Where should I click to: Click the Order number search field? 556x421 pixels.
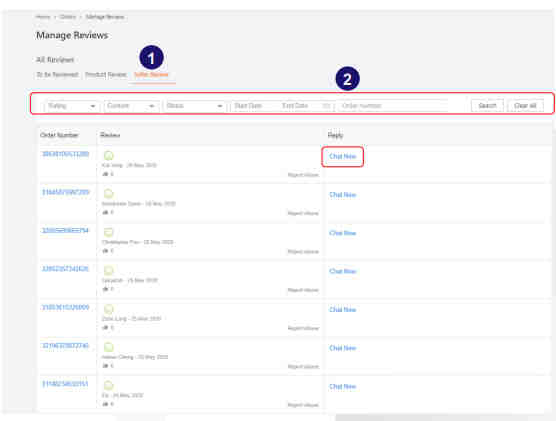coord(392,106)
